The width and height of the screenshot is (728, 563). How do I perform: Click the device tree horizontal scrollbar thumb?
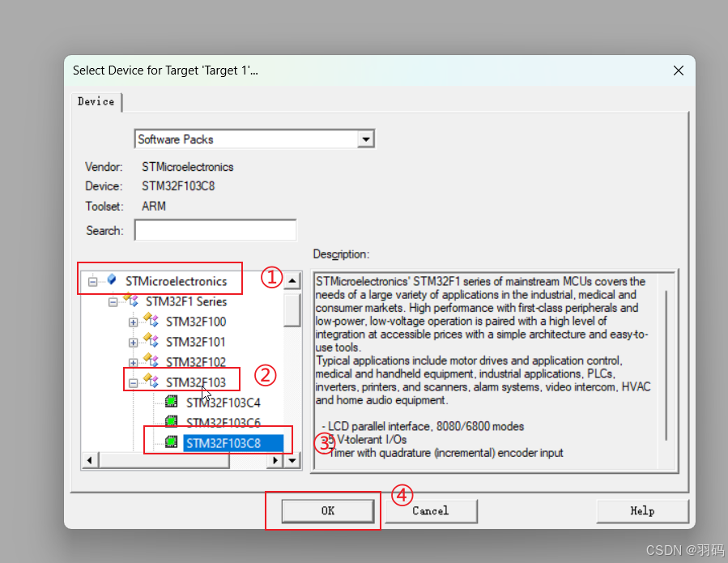[164, 460]
